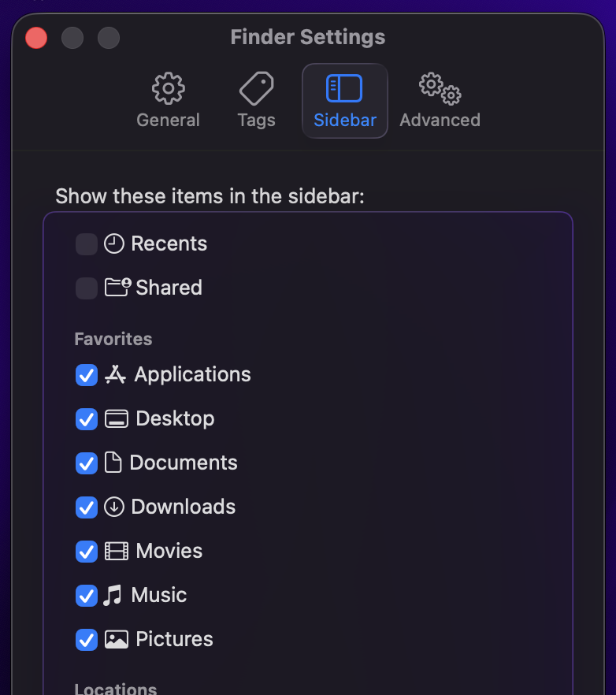Switch to the Sidebar tab

(345, 101)
